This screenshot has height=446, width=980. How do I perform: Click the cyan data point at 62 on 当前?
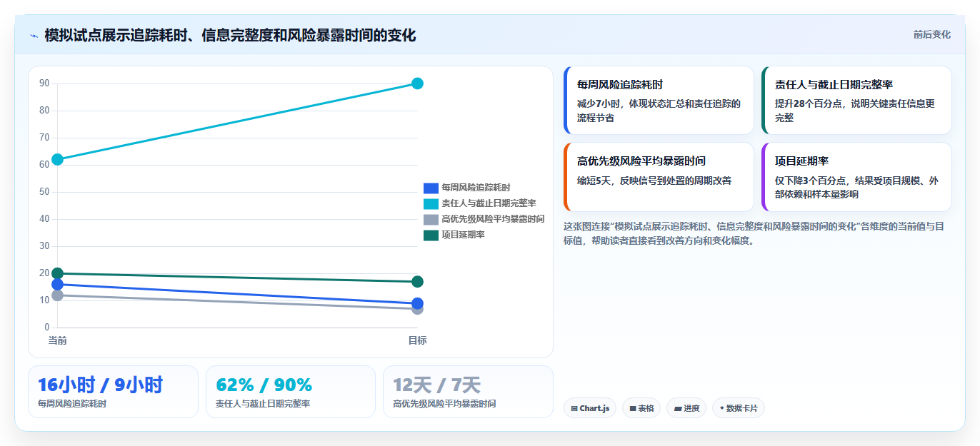click(57, 159)
